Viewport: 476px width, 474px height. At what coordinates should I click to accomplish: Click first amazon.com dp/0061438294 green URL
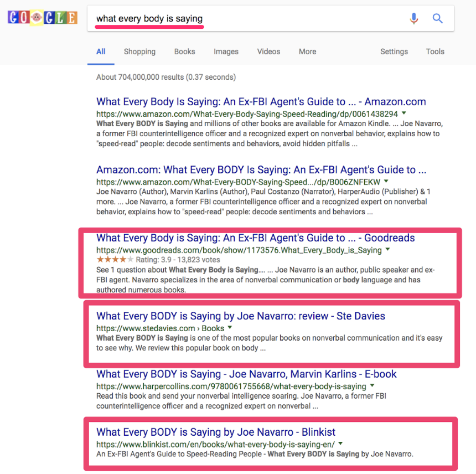[x=247, y=114]
